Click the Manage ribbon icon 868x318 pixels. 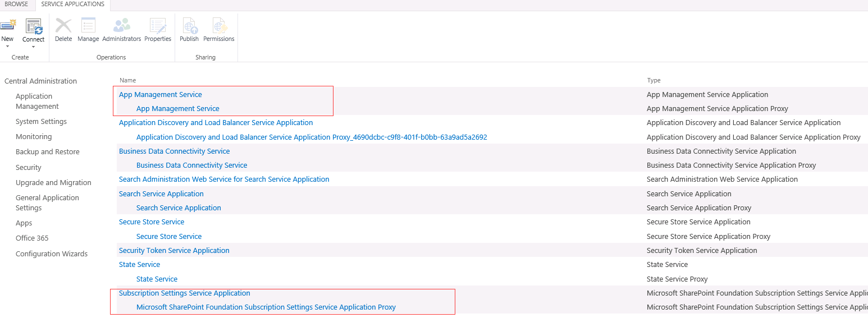coord(88,25)
